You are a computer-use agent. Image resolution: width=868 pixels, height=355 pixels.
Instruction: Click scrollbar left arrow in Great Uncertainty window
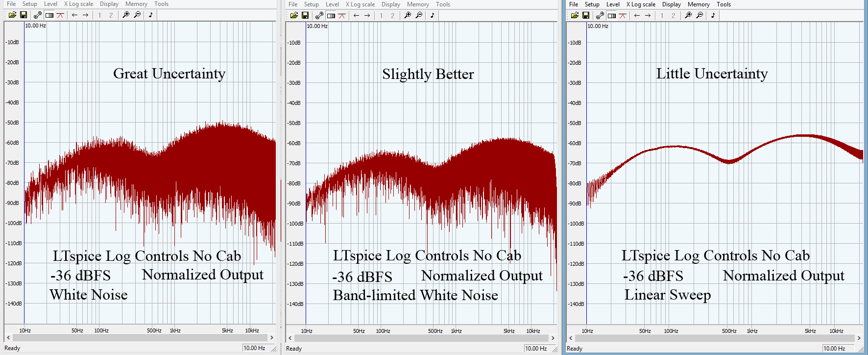(x=8, y=338)
